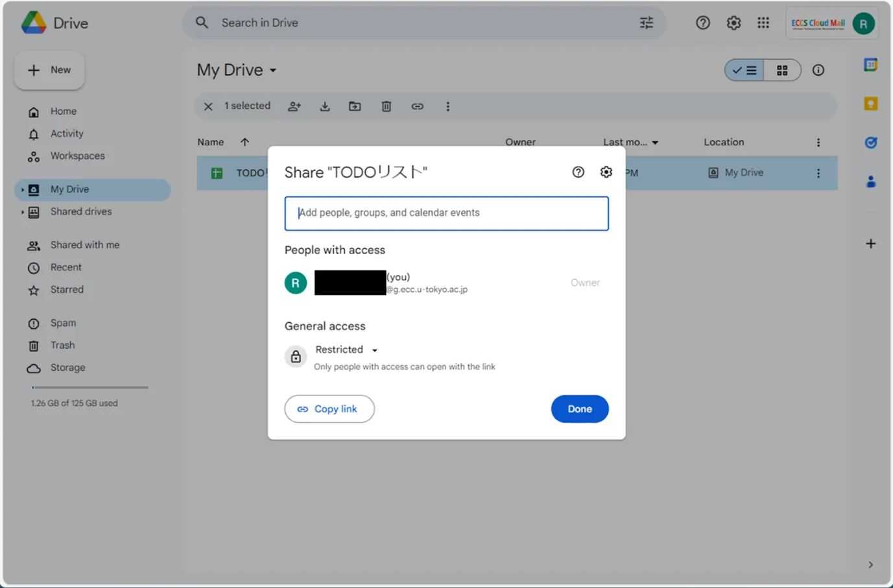Screen dimensions: 893x588
Task: Open the Google apps grid
Action: (763, 23)
